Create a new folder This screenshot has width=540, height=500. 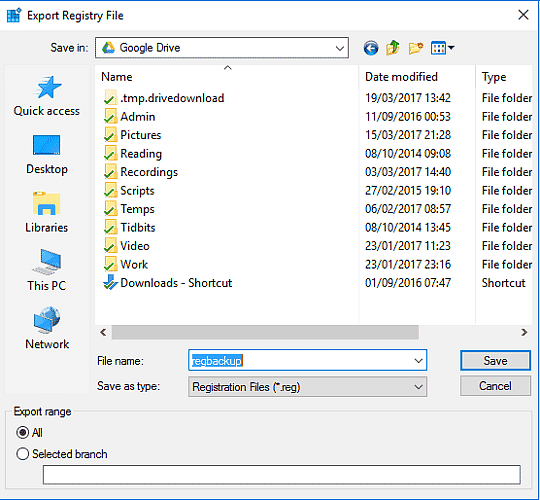click(416, 48)
